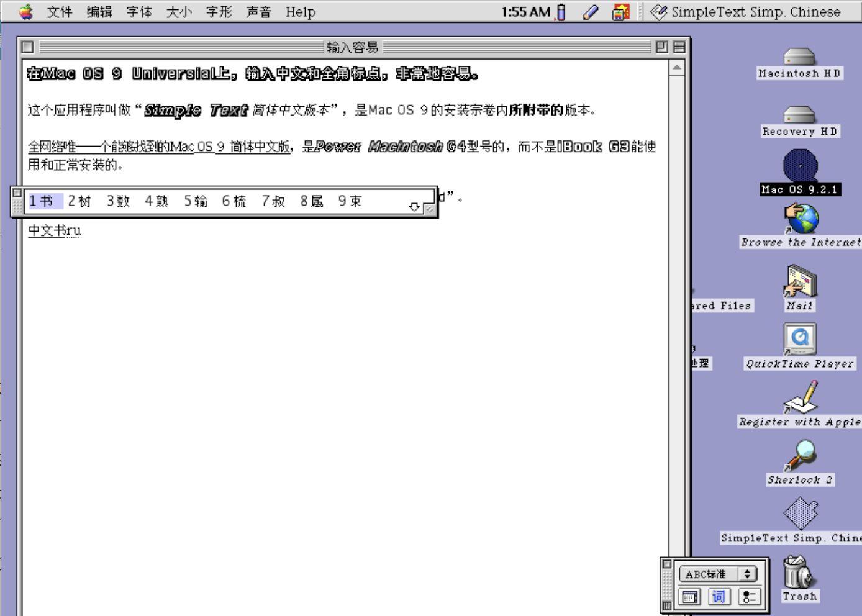Open the 大小 menu
862x616 pixels.
179,12
